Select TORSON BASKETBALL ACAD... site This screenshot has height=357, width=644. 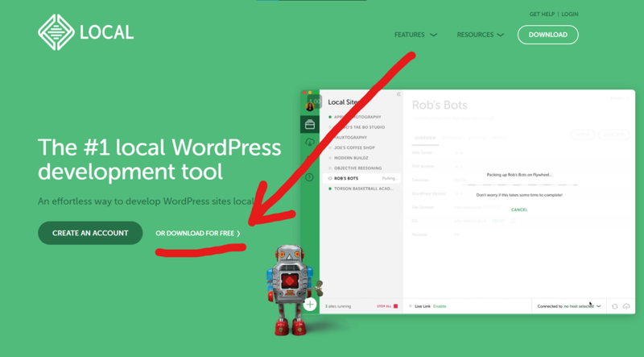point(363,189)
